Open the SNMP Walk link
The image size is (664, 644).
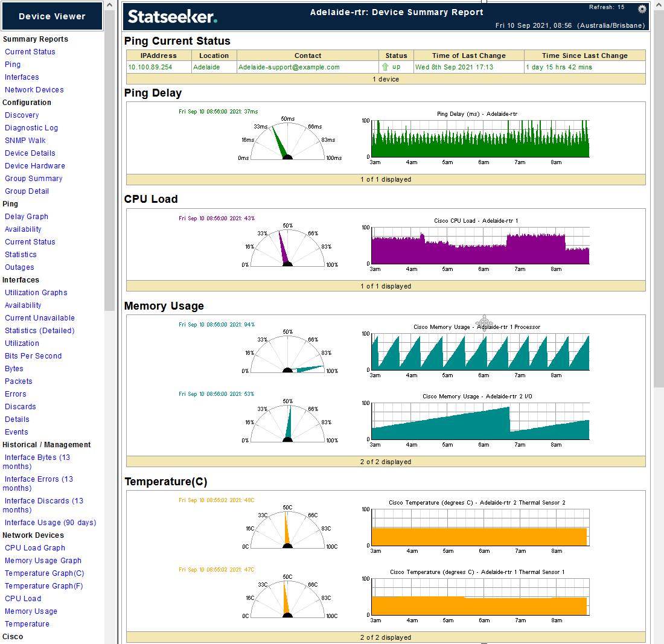[x=25, y=141]
